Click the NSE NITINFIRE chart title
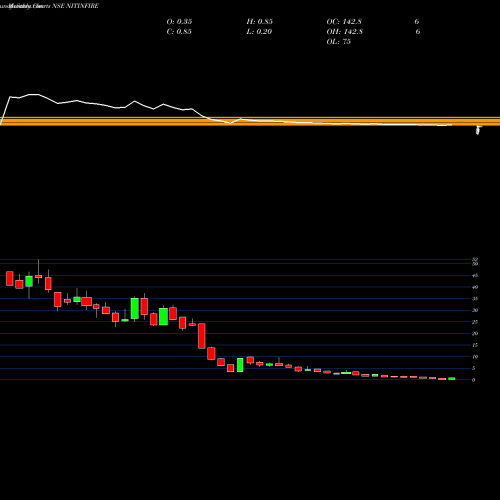The height and width of the screenshot is (500, 500). pyautogui.click(x=75, y=6)
